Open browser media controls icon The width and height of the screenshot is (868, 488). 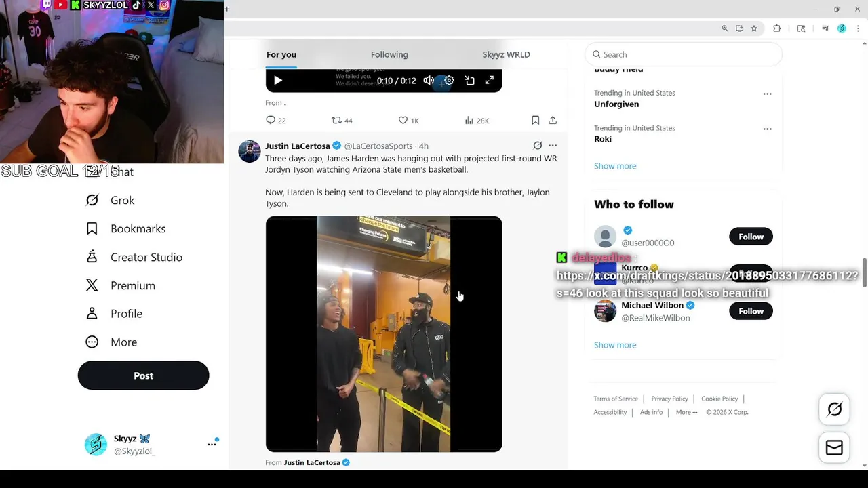coord(825,28)
